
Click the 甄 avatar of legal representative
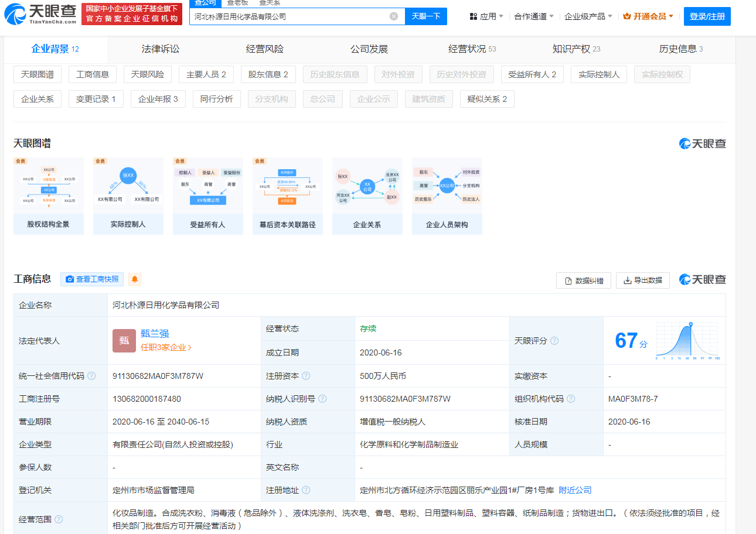click(124, 341)
